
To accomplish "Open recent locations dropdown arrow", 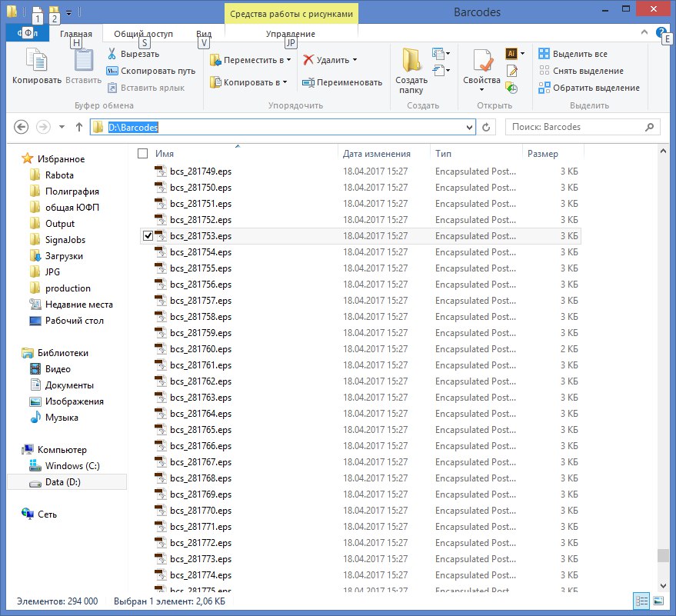I will click(62, 127).
